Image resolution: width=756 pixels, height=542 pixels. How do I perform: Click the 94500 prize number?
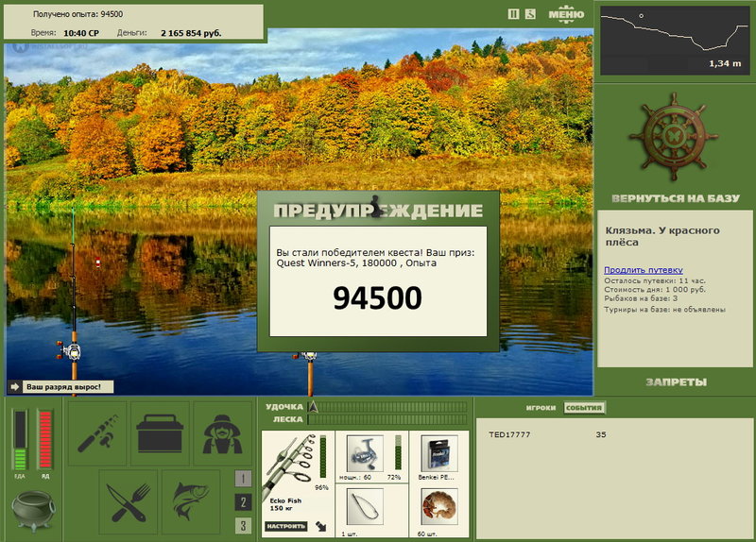377,297
